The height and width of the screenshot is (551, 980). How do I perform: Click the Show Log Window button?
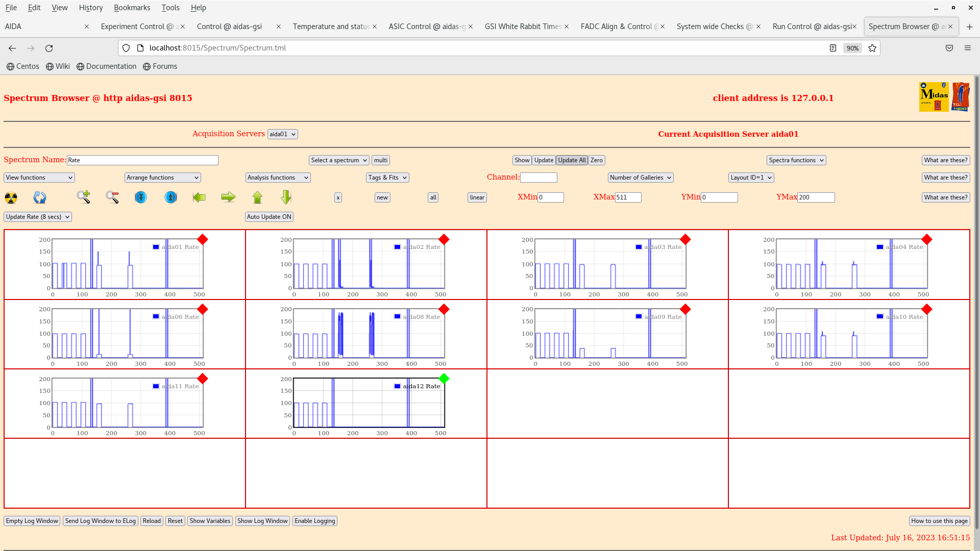[x=262, y=521]
